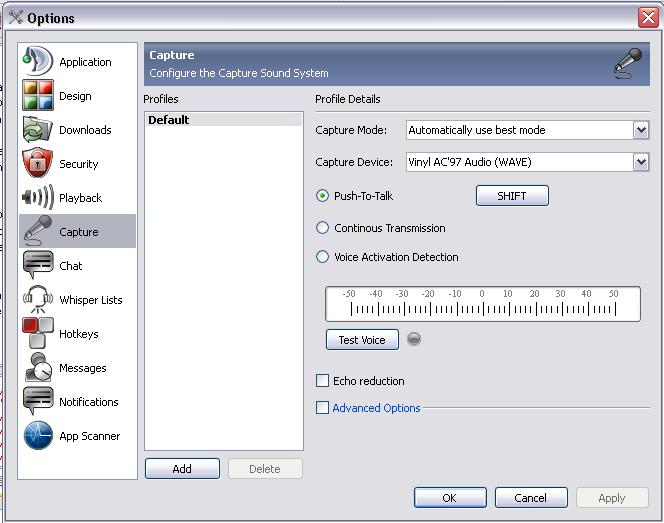Tick the Echo reduction checkbox
The height and width of the screenshot is (523, 664).
click(322, 380)
